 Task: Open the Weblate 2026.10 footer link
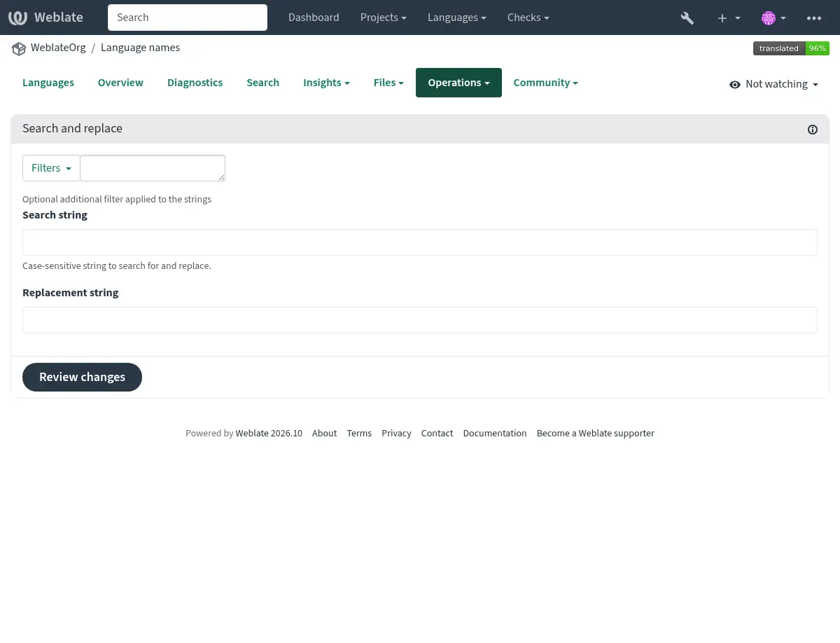[x=269, y=434]
